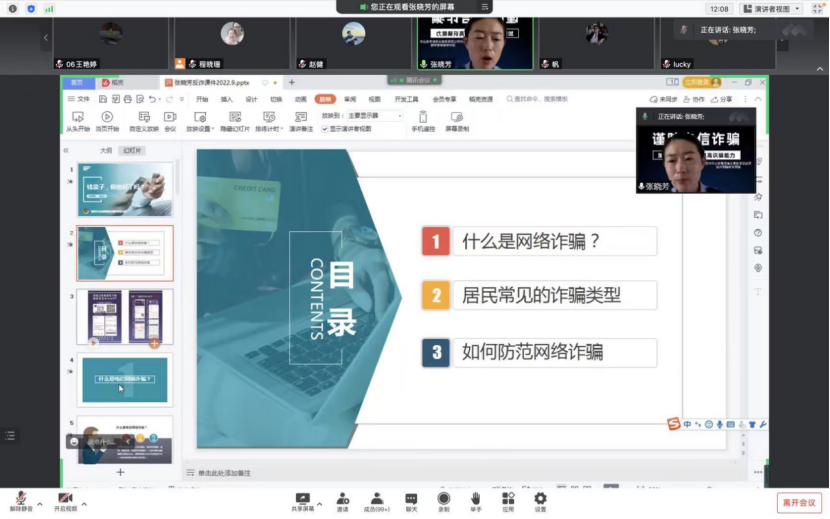Open the 成员 participants list
The image size is (830, 519).
coord(377,497)
